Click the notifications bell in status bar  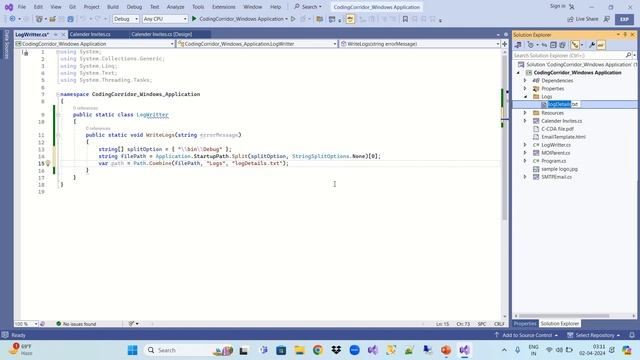click(x=632, y=335)
